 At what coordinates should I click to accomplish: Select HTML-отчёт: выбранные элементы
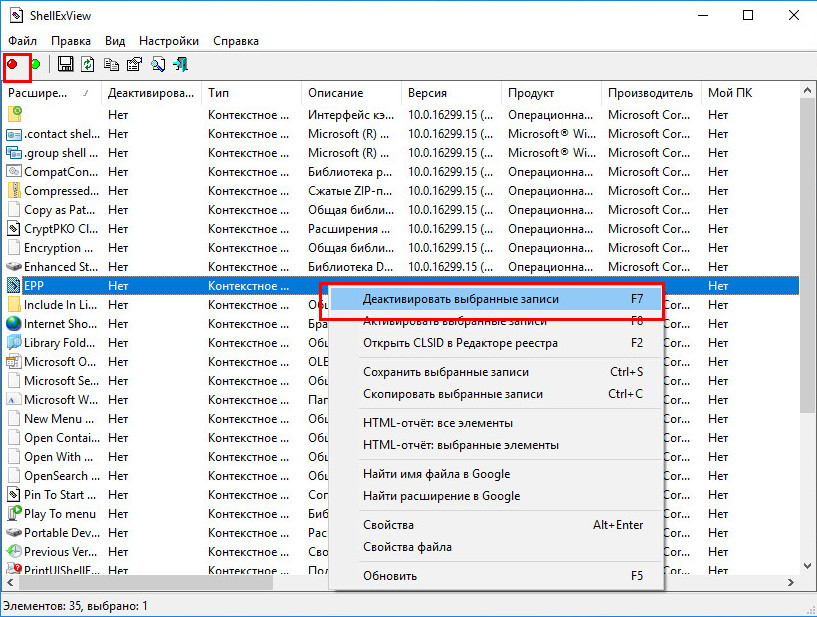pos(497,445)
